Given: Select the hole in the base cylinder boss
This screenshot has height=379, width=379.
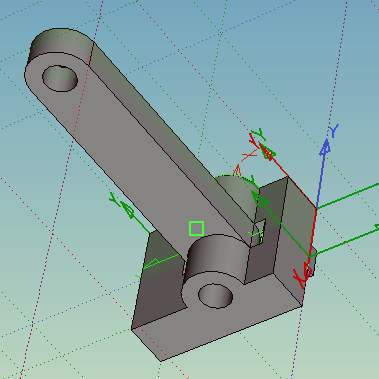Looking at the screenshot, I should tap(215, 296).
